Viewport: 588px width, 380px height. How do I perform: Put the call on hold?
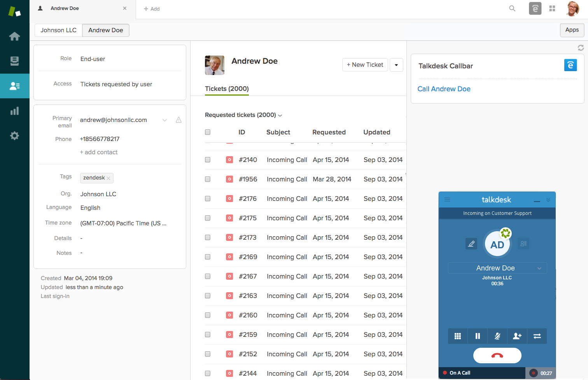[x=478, y=336]
